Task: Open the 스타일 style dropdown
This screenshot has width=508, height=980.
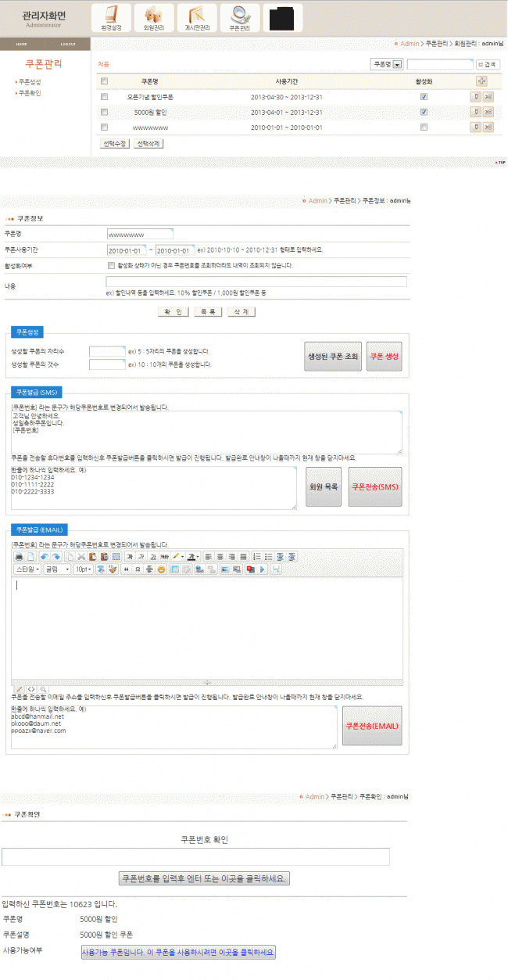Action: (x=28, y=569)
